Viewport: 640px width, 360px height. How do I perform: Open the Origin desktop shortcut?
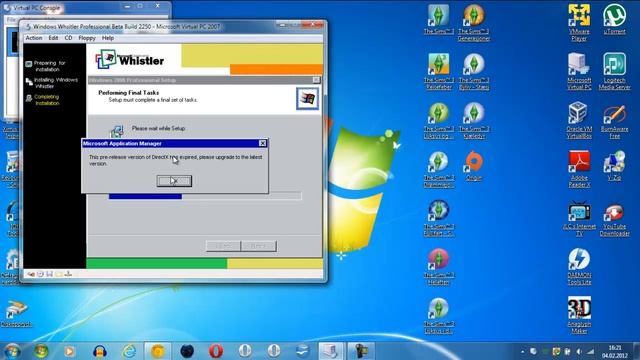coord(473,166)
